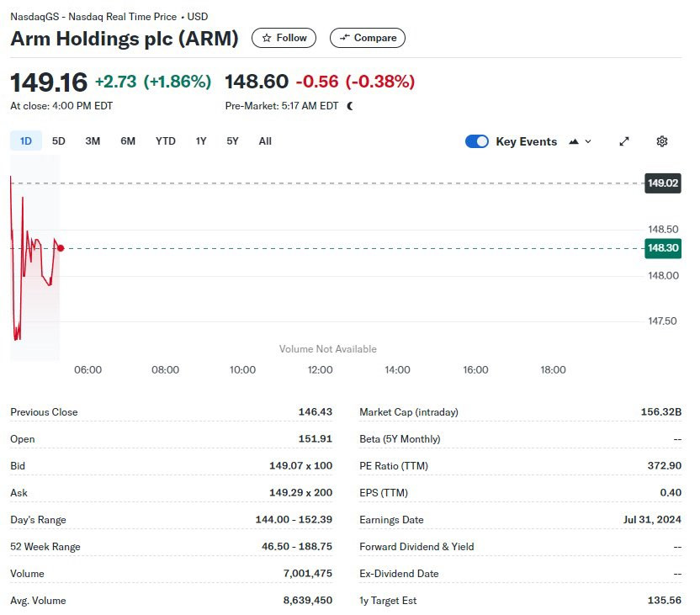Viewport: 700px width, 615px height.
Task: Show 1Y chart range
Action: pos(201,141)
